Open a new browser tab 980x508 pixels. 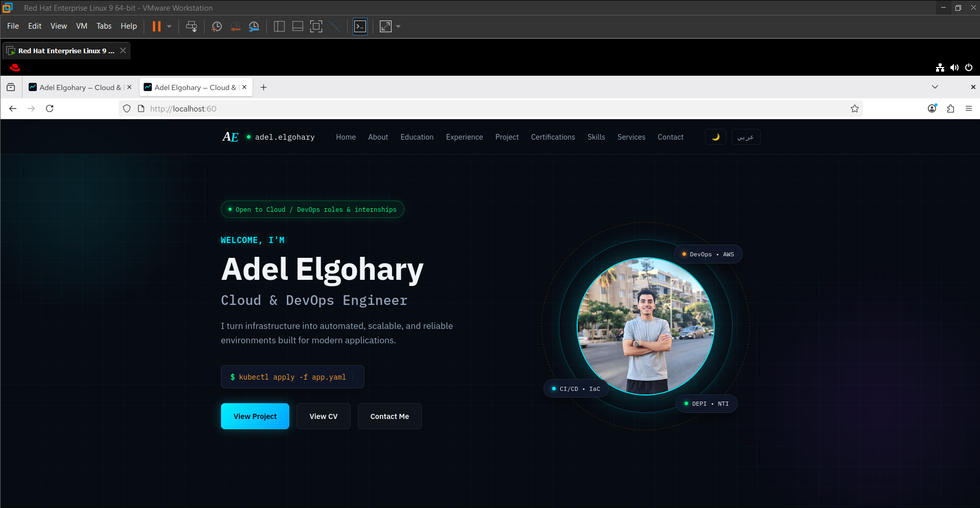[x=263, y=87]
